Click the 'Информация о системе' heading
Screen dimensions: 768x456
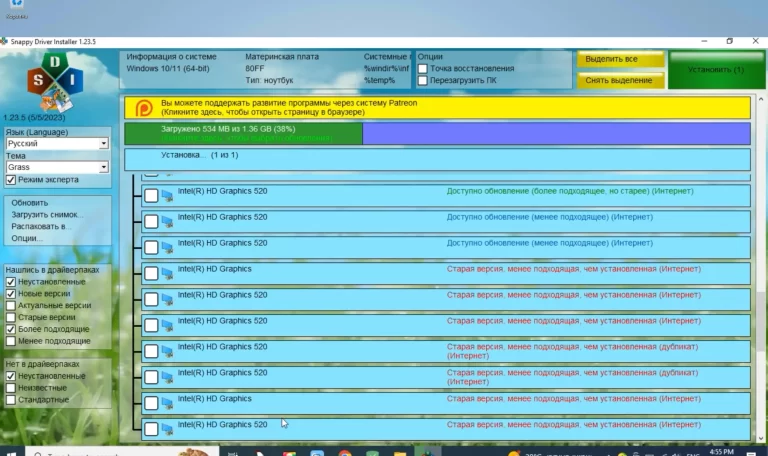tap(171, 57)
